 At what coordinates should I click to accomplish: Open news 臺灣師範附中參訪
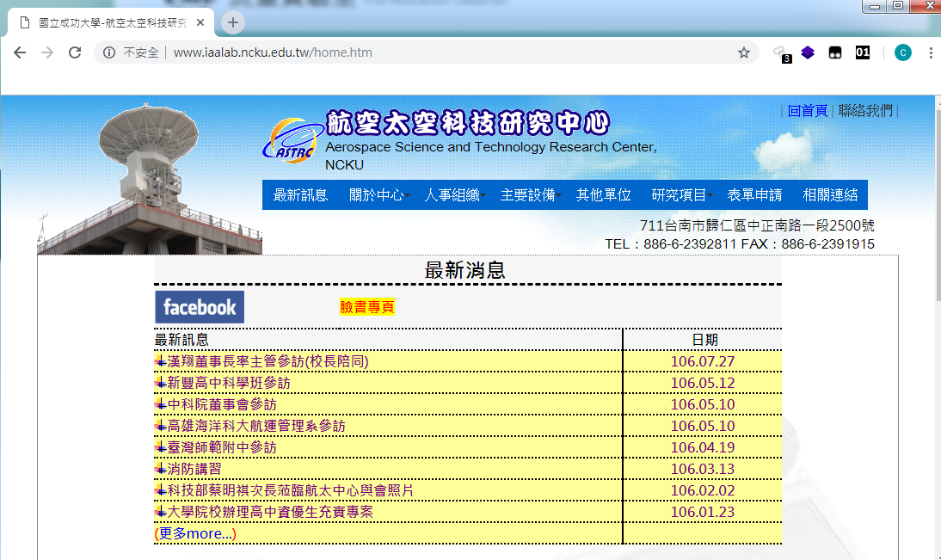click(222, 448)
